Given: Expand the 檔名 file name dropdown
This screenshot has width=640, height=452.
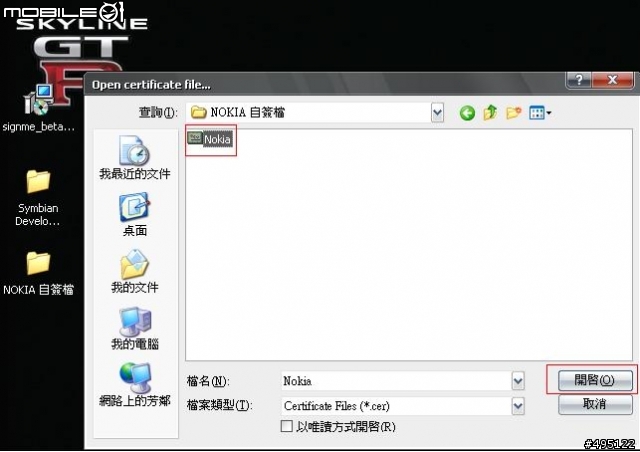Looking at the screenshot, I should tap(518, 381).
